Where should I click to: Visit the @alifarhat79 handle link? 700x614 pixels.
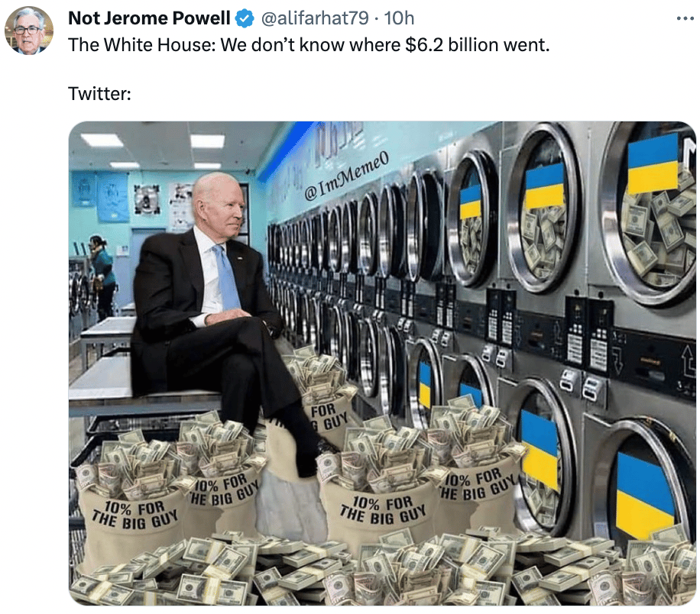point(315,18)
